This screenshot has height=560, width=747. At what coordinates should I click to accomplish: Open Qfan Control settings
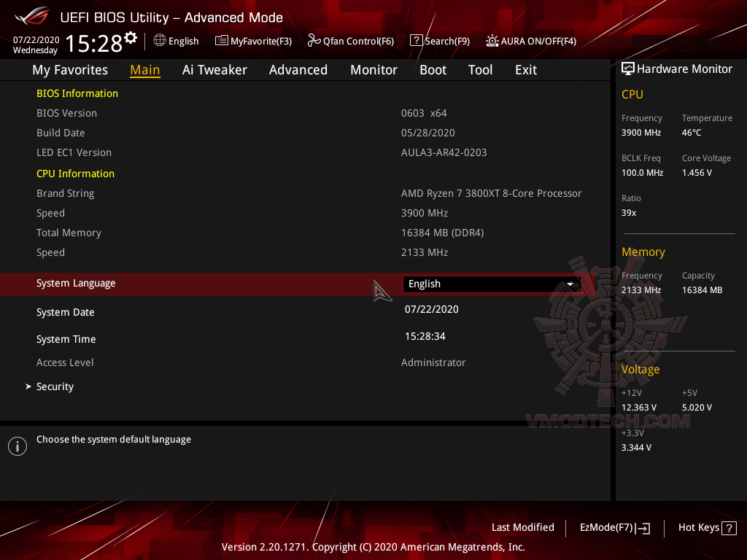click(350, 41)
